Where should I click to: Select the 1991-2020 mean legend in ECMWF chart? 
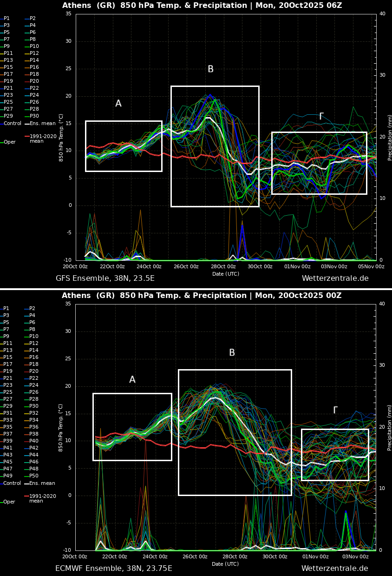(x=42, y=498)
